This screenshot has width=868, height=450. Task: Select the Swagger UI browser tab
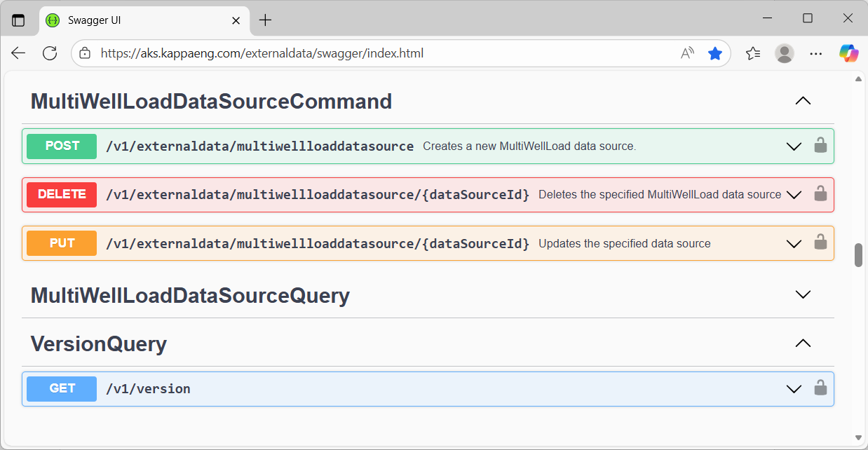click(x=140, y=20)
